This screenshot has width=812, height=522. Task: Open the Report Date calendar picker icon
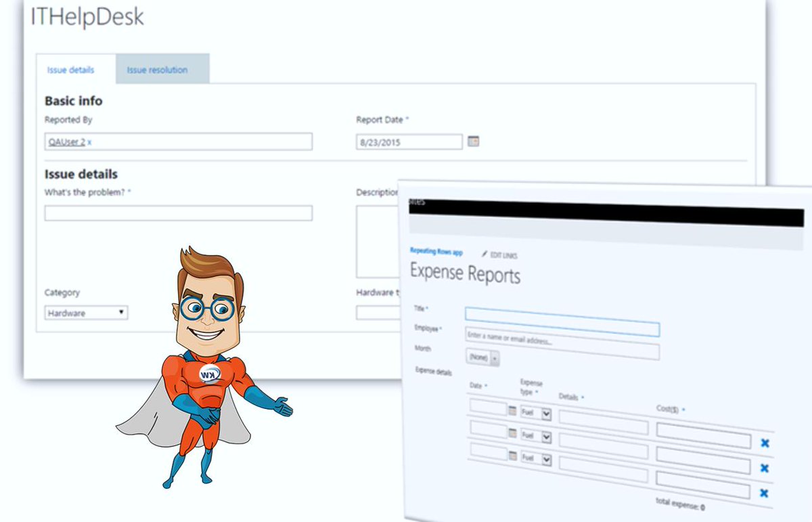point(474,141)
